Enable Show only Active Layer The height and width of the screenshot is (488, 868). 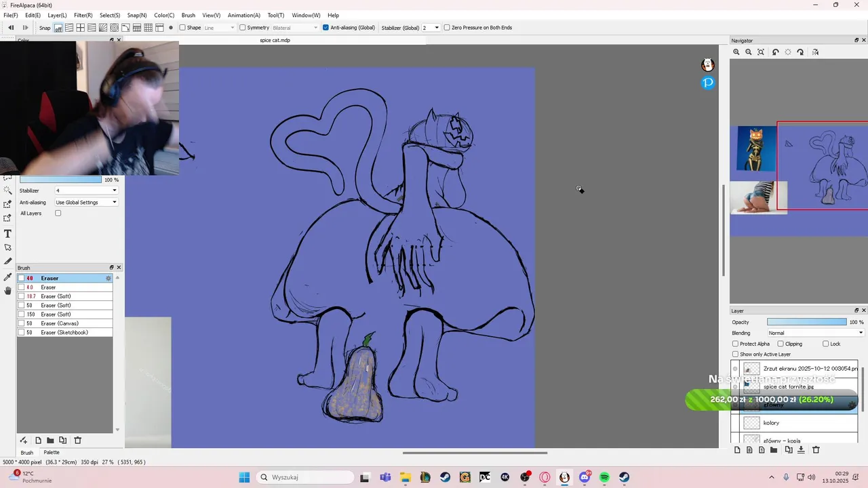[735, 354]
